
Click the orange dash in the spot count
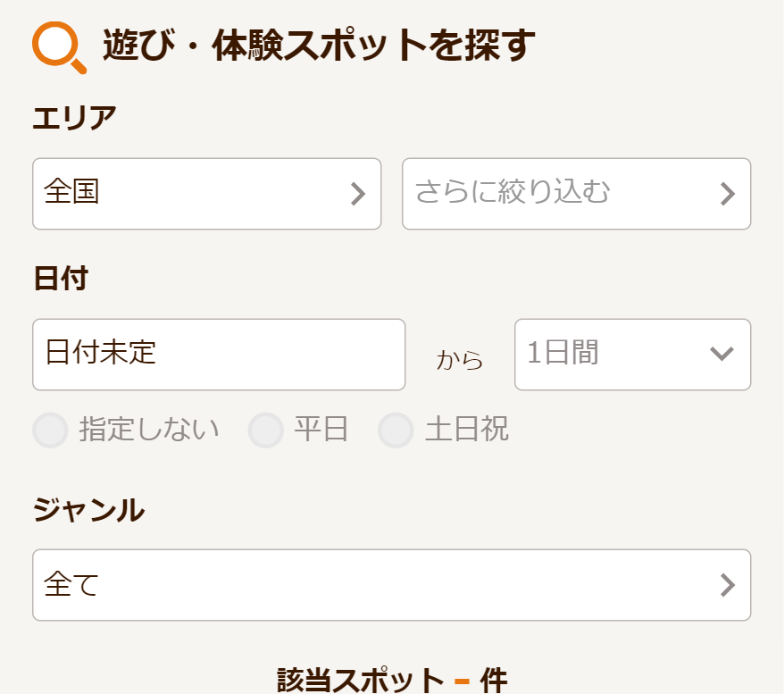[462, 682]
